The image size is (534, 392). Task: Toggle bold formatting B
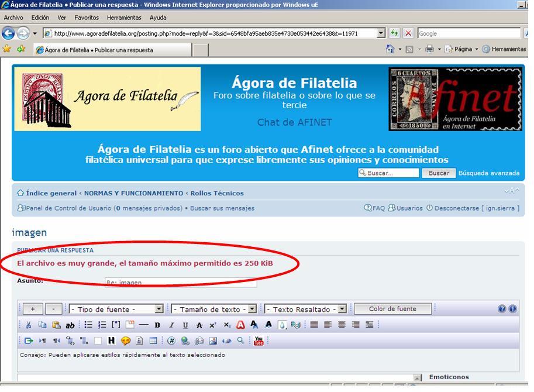(157, 325)
